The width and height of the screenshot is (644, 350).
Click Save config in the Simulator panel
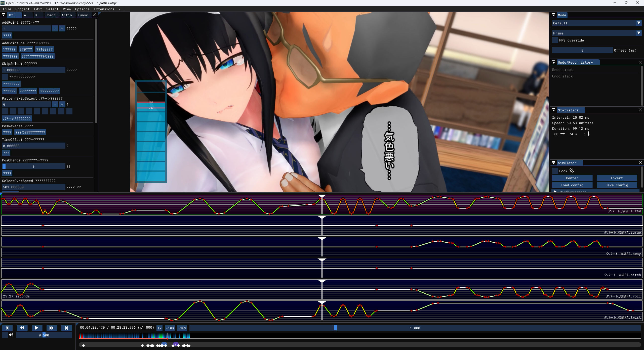point(617,185)
